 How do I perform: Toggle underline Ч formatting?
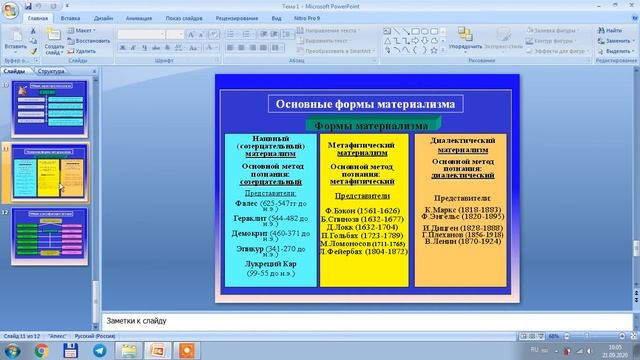pos(144,48)
